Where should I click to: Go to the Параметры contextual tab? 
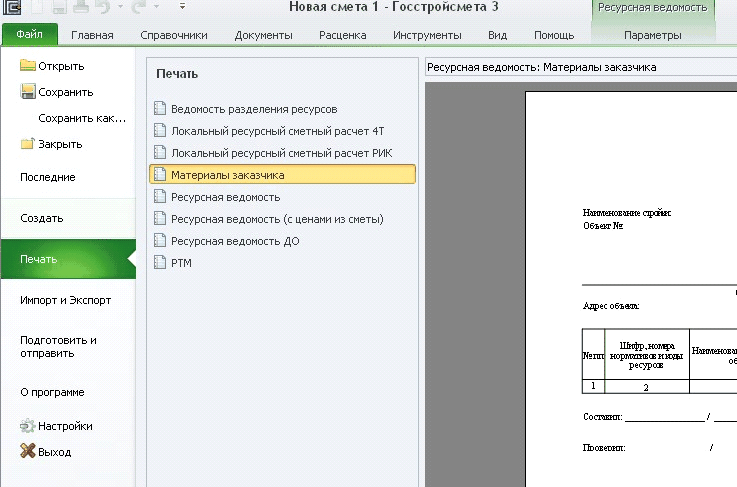pos(652,36)
